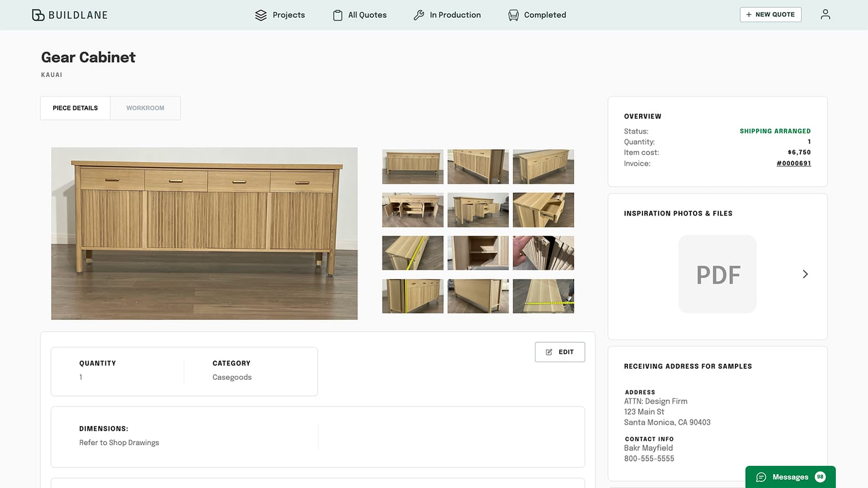The image size is (868, 488).
Task: Click the Edit button
Action: (559, 352)
